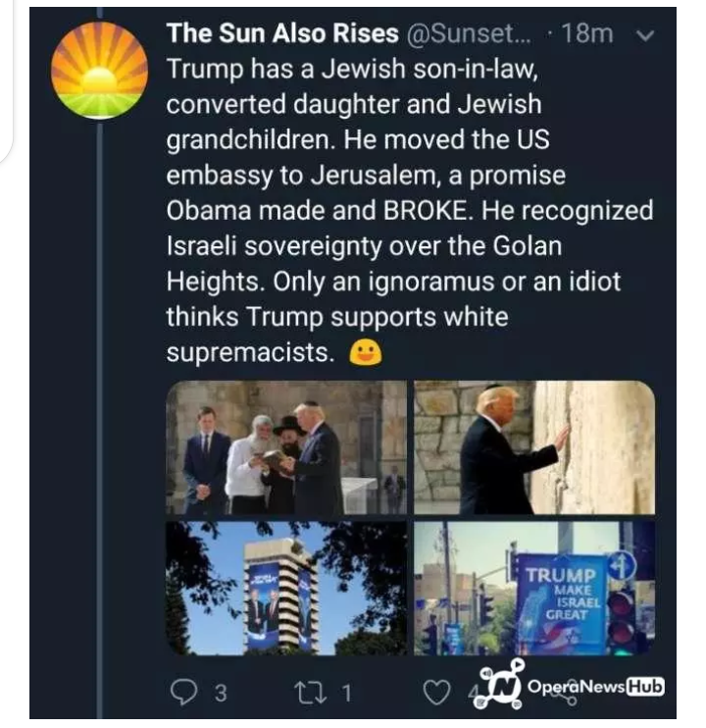
Task: Expand tweet options chevron arrow
Action: (x=645, y=34)
